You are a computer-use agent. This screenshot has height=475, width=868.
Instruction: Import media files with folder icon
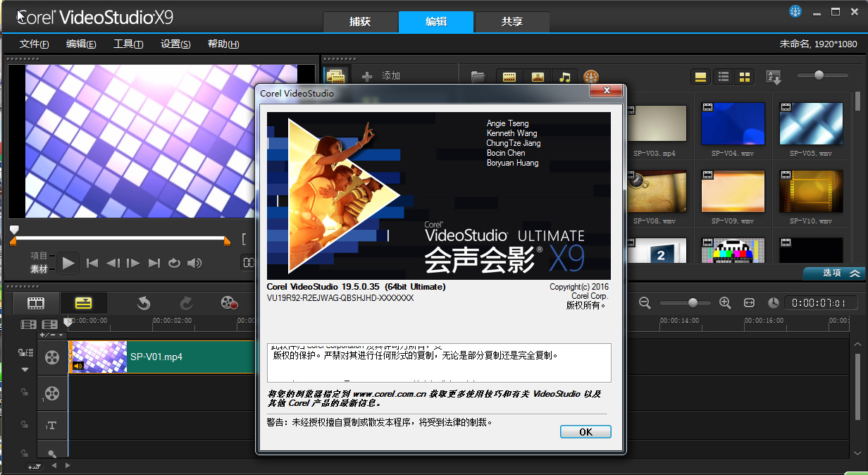click(x=478, y=77)
